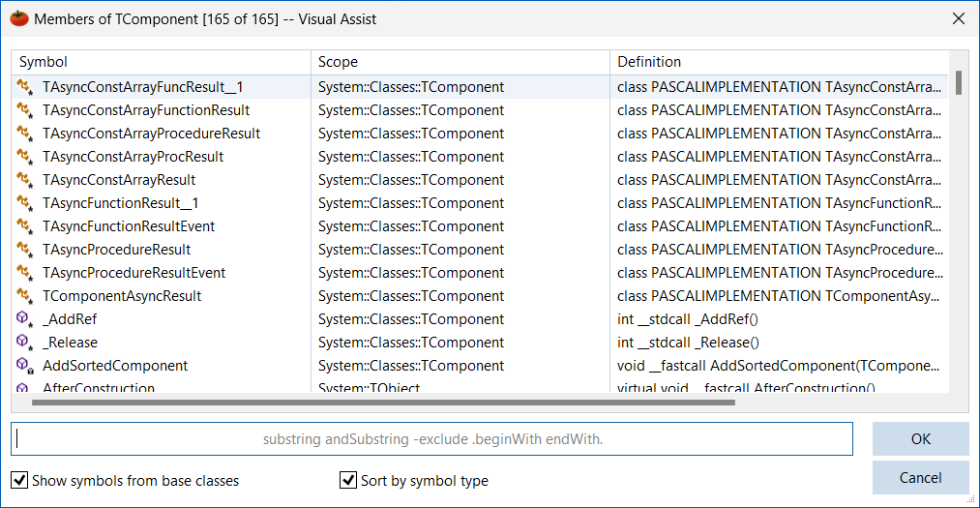Confirm selection with OK button
This screenshot has height=508, width=980.
coord(921,438)
